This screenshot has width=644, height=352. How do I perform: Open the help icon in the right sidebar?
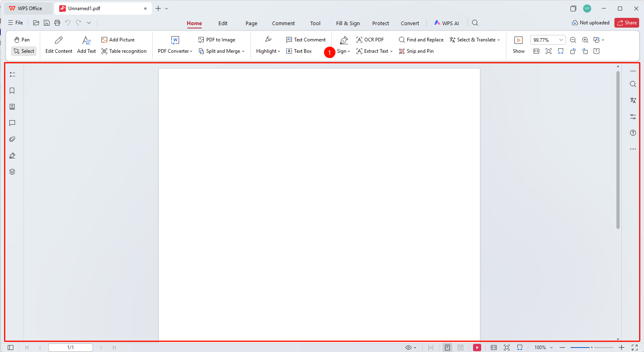(x=633, y=133)
